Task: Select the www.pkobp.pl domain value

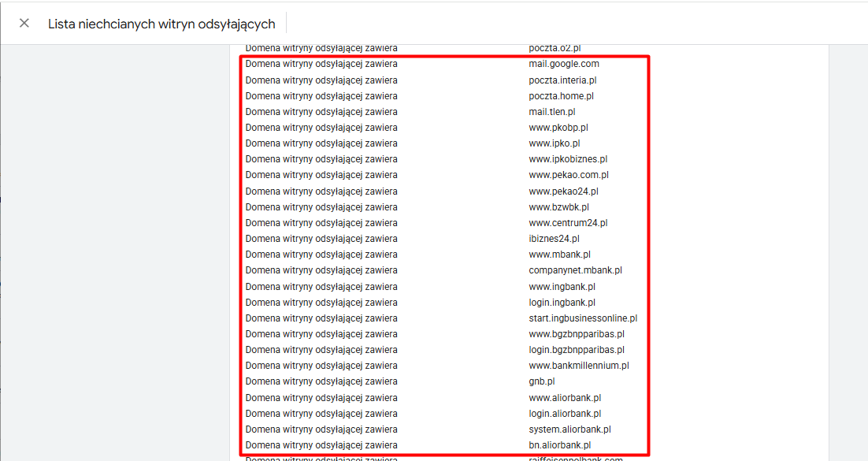Action: [x=558, y=128]
